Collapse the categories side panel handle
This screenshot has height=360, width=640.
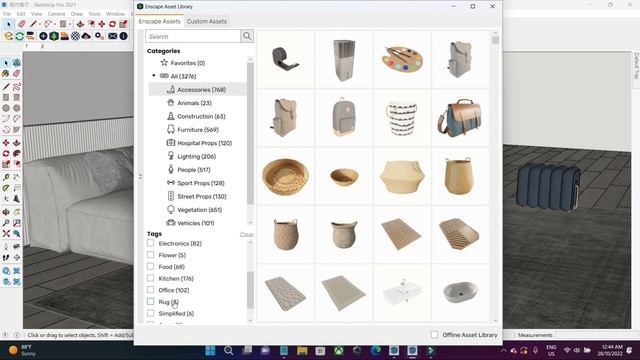point(140,177)
